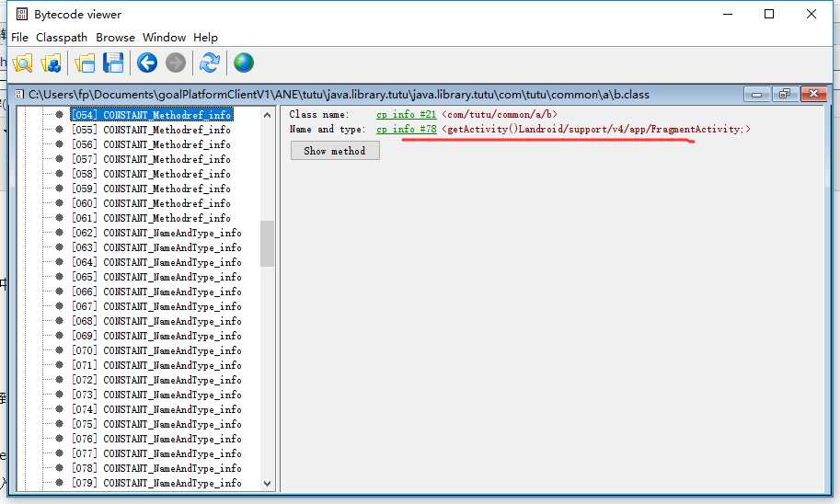Open the Window menu
840x504 pixels.
(x=164, y=38)
